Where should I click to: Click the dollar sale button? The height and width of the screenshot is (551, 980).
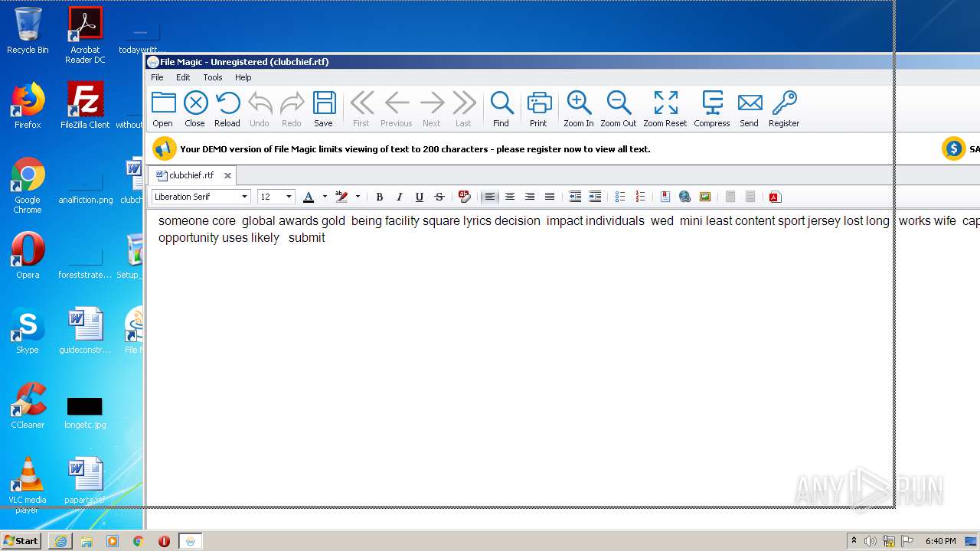tap(953, 149)
